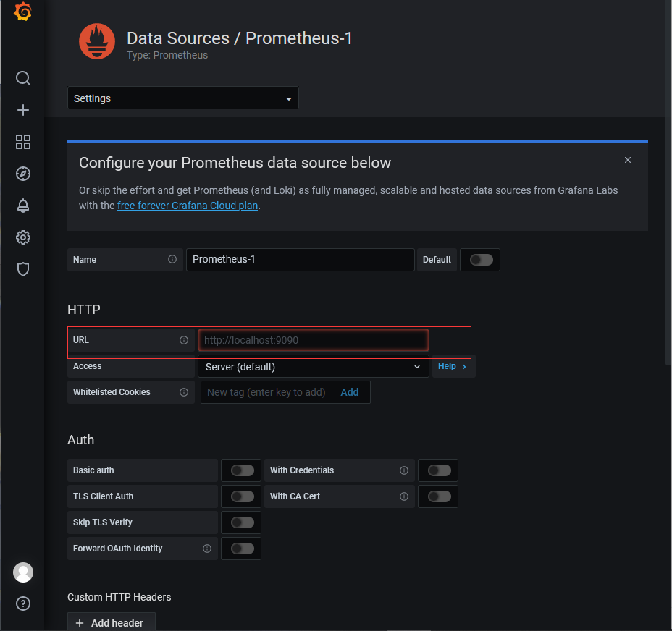Focus the Name input with Prometheus-1
The image size is (672, 631).
pos(301,260)
